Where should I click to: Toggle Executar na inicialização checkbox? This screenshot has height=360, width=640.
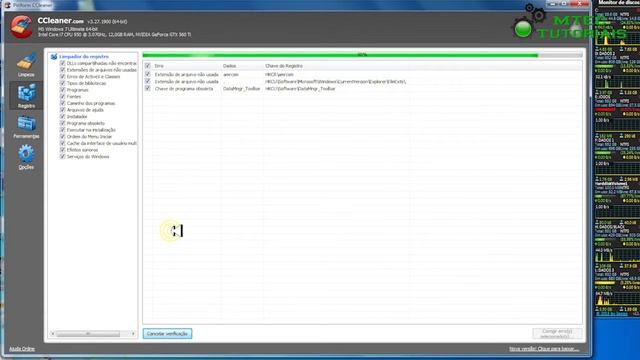pyautogui.click(x=62, y=130)
